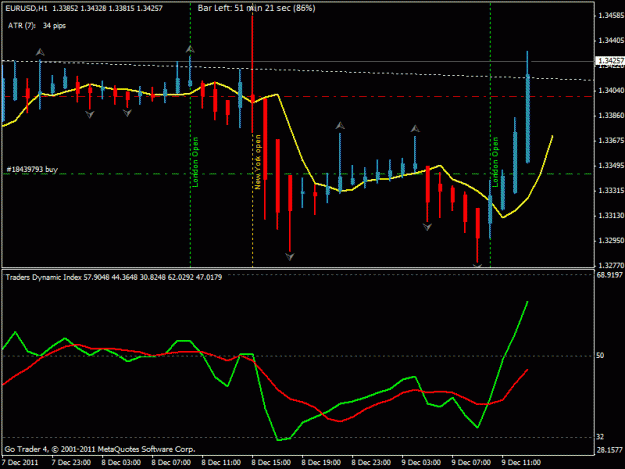625x469 pixels.
Task: Click the 8 Dec 23:00 time axis label
Action: click(x=371, y=463)
